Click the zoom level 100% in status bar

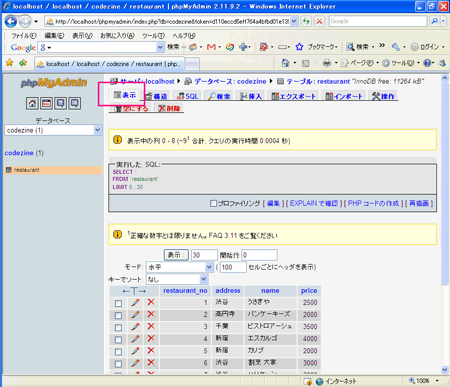(x=423, y=380)
